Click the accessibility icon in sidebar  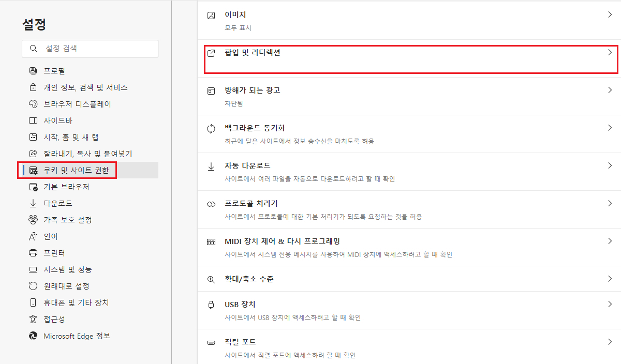point(33,319)
